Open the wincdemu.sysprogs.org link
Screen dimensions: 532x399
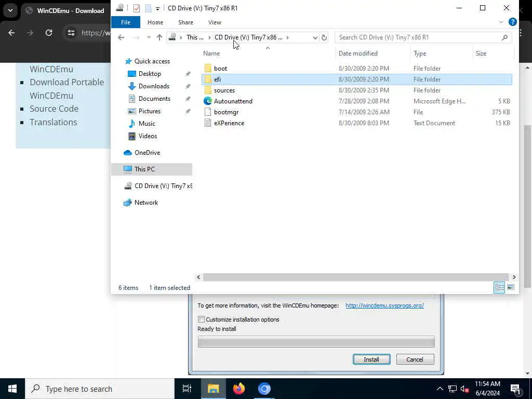384,305
